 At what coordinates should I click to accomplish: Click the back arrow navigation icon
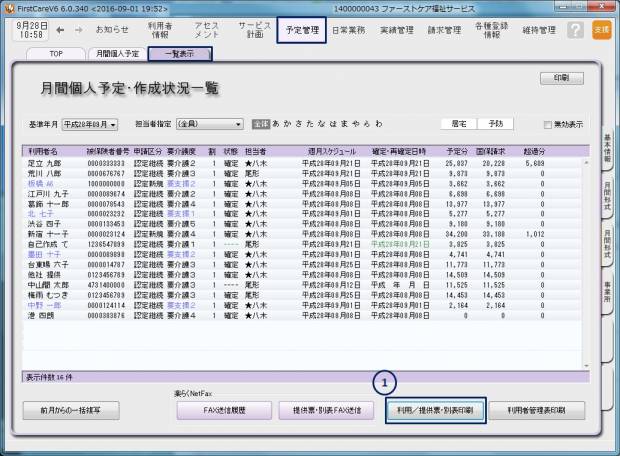tap(61, 30)
